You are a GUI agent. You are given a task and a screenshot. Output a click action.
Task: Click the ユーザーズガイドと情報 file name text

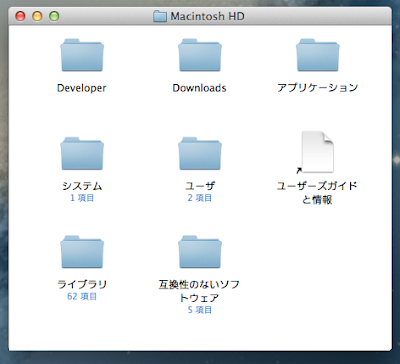(x=317, y=193)
